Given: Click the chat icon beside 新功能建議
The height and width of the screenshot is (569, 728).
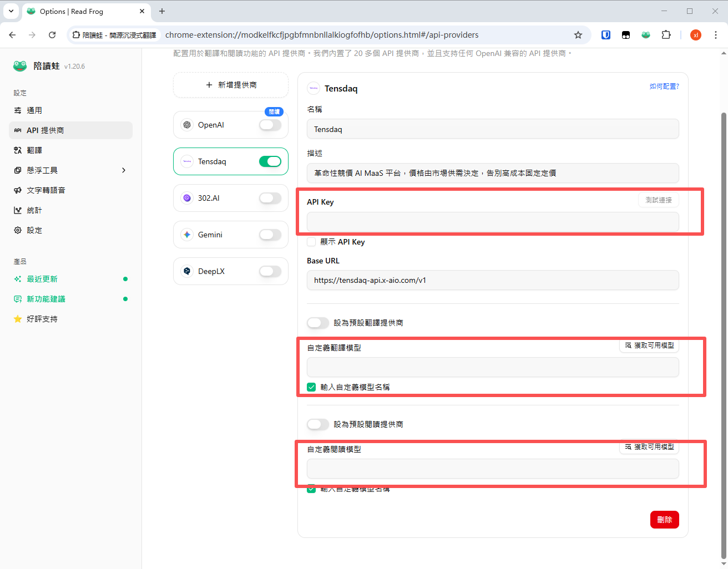Looking at the screenshot, I should tap(18, 299).
